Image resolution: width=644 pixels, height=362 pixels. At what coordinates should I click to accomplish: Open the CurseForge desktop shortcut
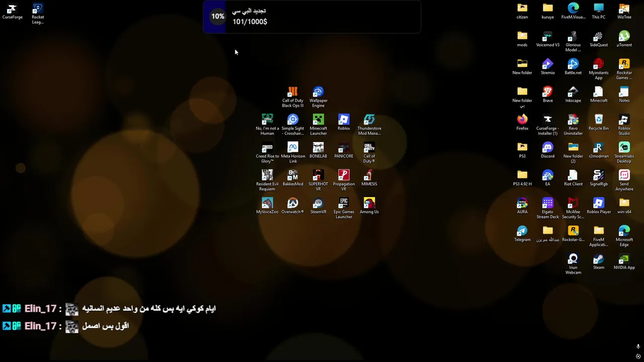[x=12, y=9]
